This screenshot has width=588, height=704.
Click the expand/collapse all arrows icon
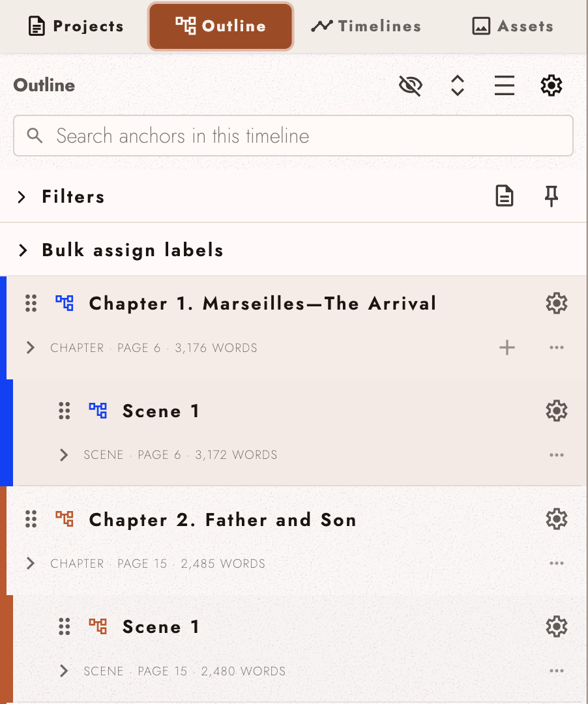click(458, 85)
